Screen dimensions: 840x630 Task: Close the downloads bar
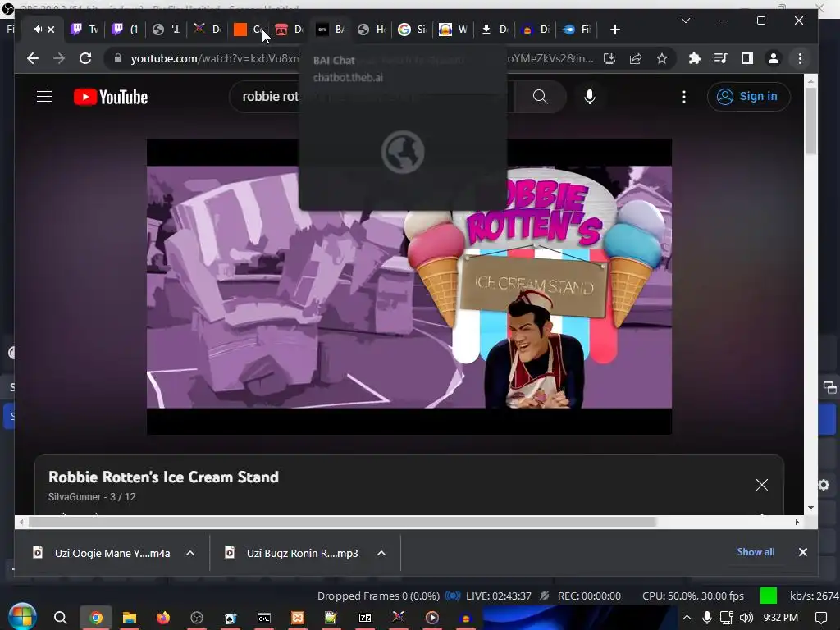802,552
